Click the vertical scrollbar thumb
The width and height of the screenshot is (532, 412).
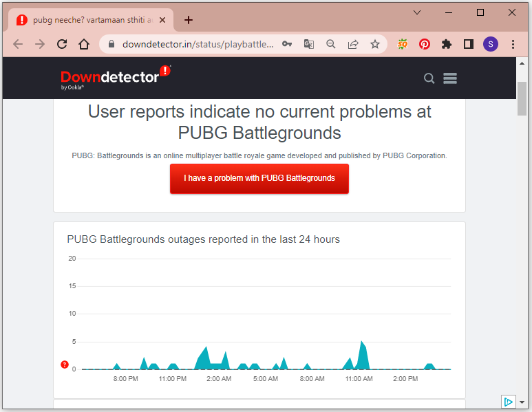point(522,98)
